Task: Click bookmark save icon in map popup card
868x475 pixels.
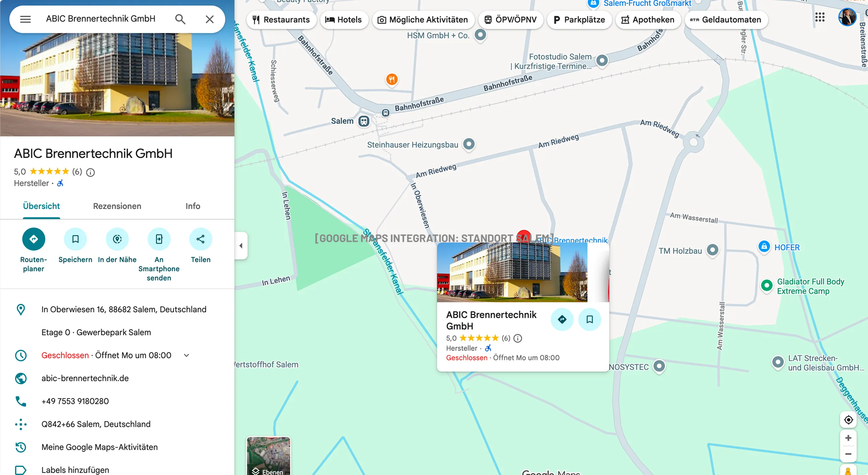Action: [590, 319]
